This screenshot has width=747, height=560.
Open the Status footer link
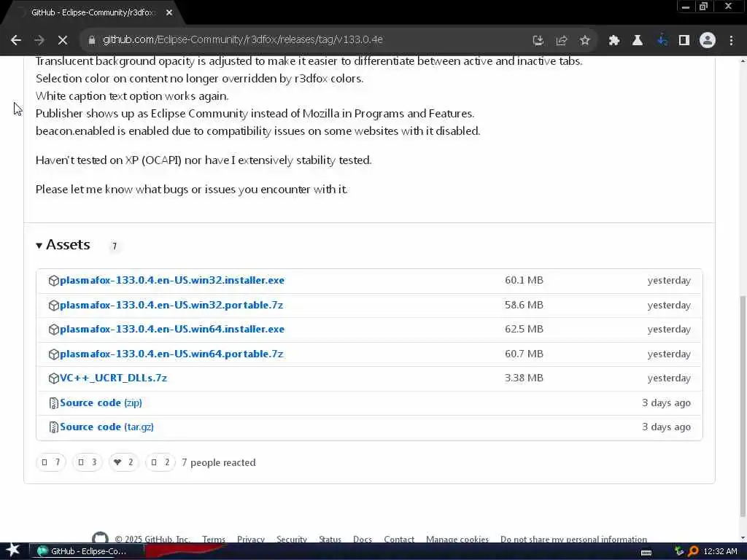330,539
